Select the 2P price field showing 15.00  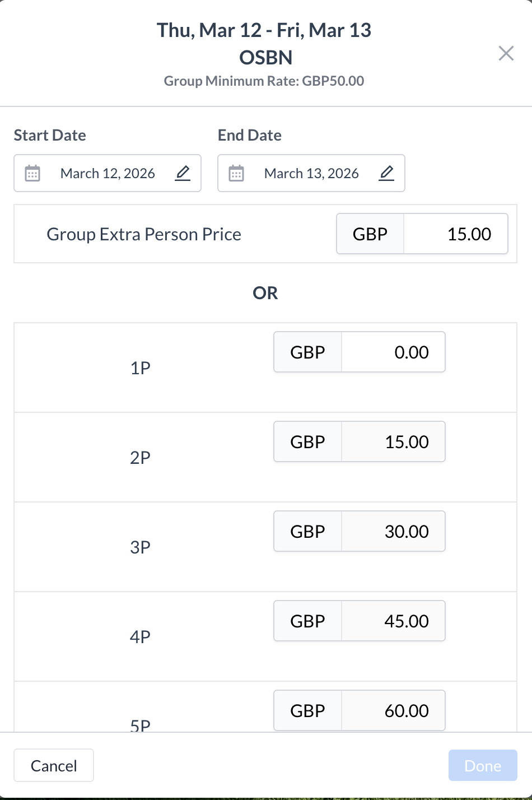point(393,442)
